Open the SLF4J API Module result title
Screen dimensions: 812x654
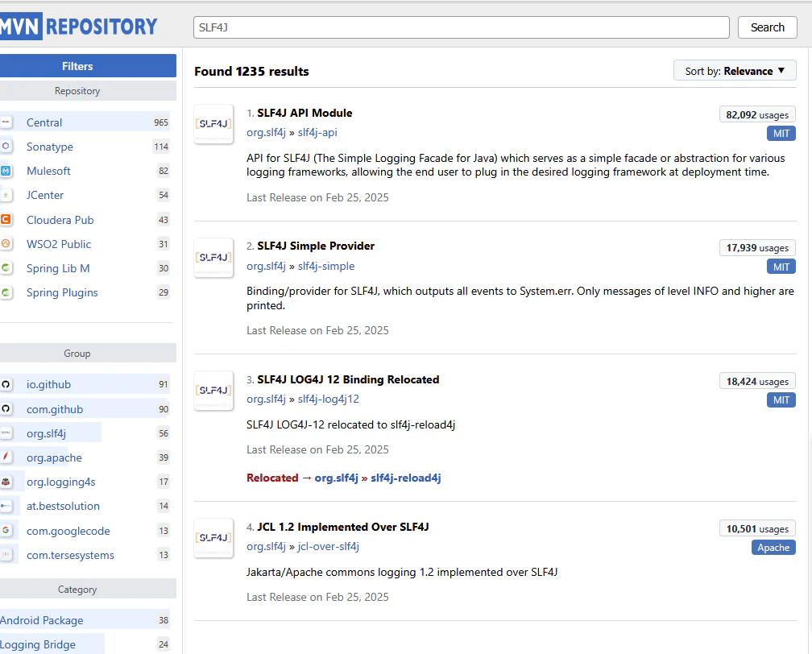point(304,113)
